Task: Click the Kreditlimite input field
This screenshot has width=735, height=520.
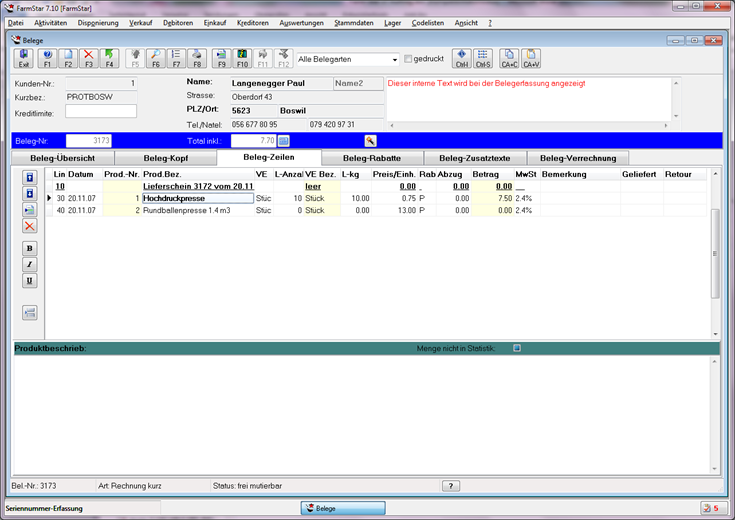Action: (101, 111)
